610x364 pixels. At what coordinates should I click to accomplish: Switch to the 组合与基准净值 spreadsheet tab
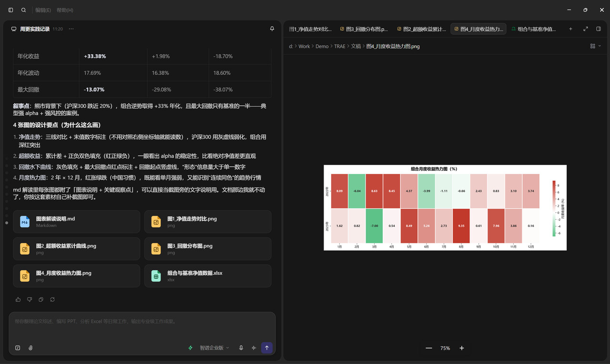tap(533, 29)
